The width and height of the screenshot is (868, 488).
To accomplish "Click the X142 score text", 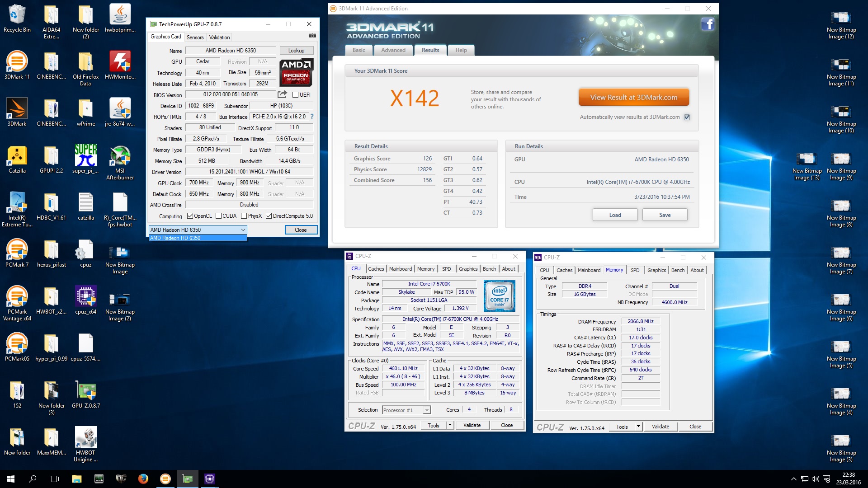I will tap(415, 98).
